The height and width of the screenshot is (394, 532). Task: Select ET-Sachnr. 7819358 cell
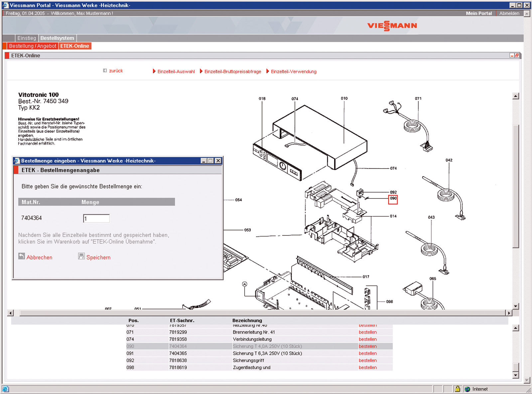pos(178,339)
